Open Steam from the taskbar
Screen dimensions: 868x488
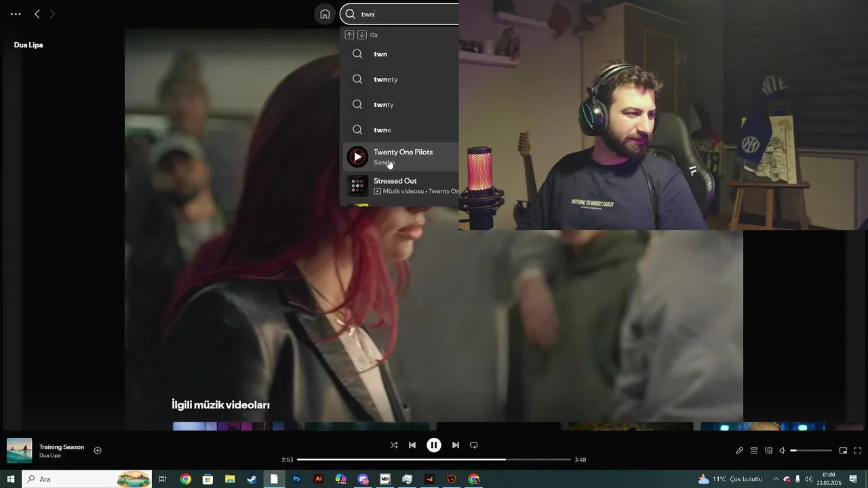tap(252, 479)
